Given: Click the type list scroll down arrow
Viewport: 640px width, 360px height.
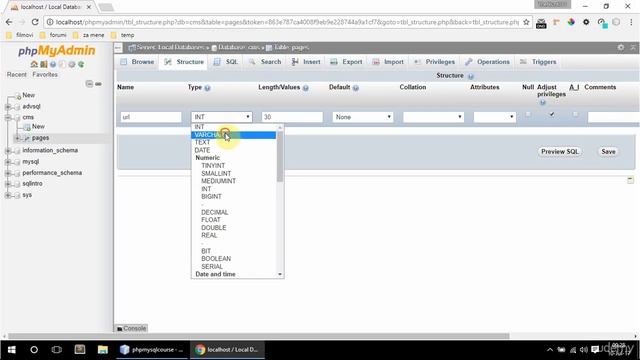Looking at the screenshot, I should point(280,274).
